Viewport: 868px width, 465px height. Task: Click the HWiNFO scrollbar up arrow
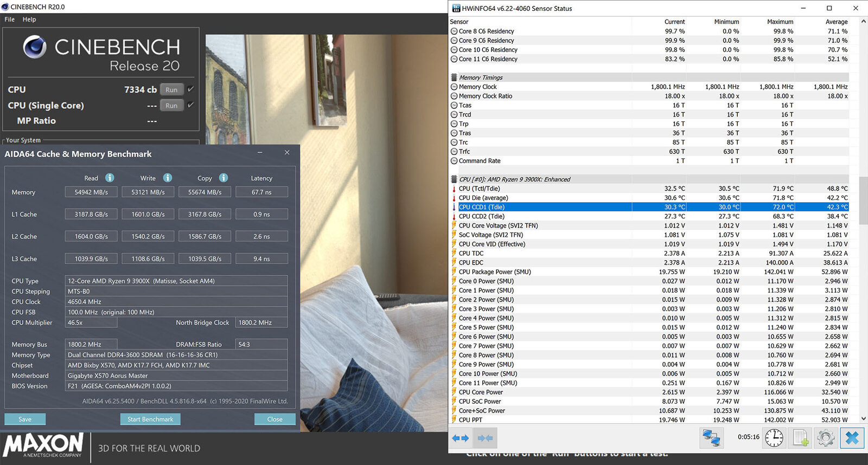tap(864, 22)
